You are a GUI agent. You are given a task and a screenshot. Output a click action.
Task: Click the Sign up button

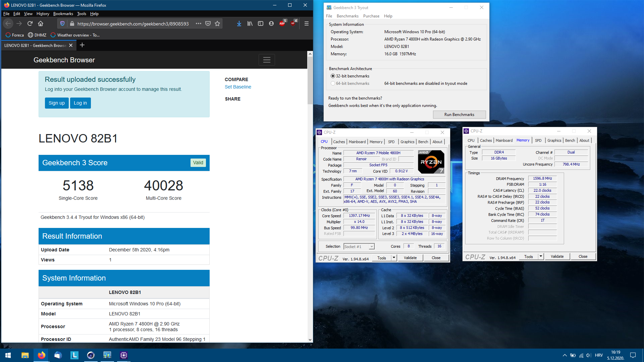[x=57, y=103]
